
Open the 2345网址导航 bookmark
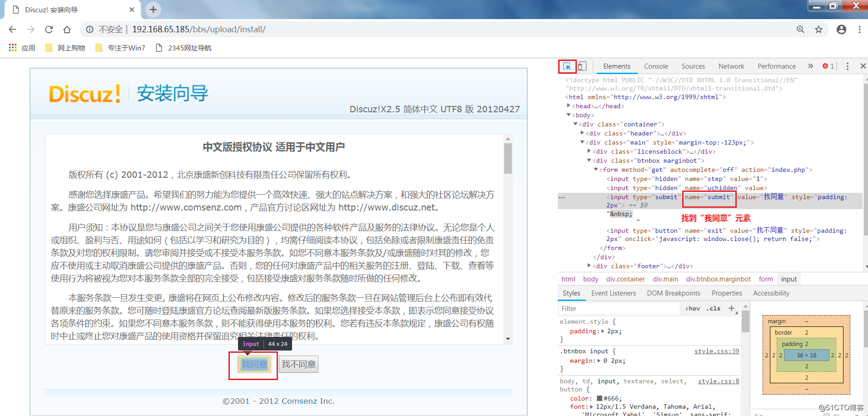tap(183, 48)
